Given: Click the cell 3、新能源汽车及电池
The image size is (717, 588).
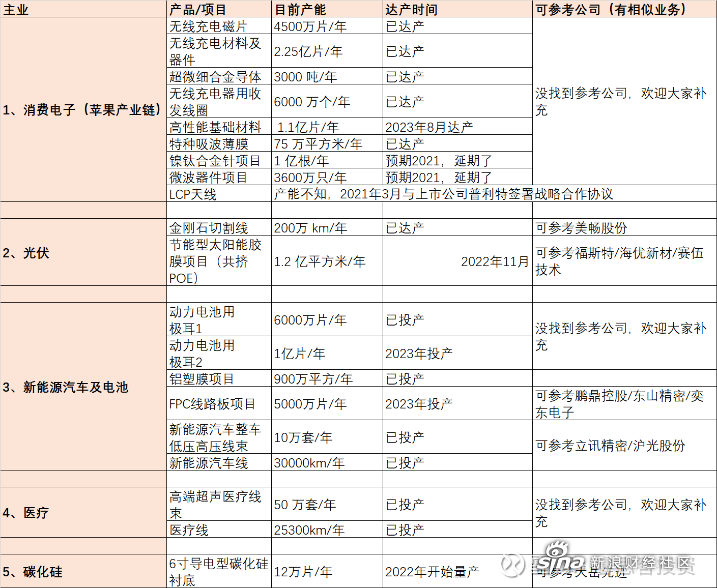Looking at the screenshot, I should click(x=83, y=387).
